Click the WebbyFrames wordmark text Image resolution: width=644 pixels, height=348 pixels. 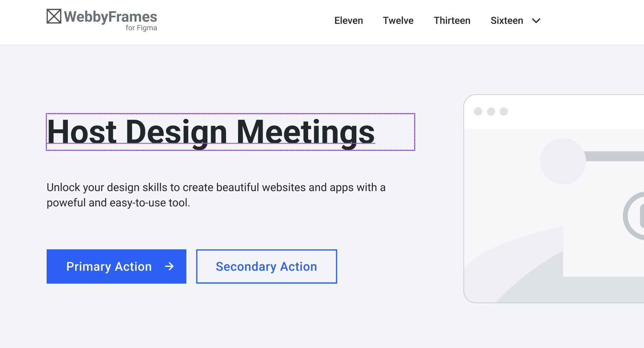111,17
